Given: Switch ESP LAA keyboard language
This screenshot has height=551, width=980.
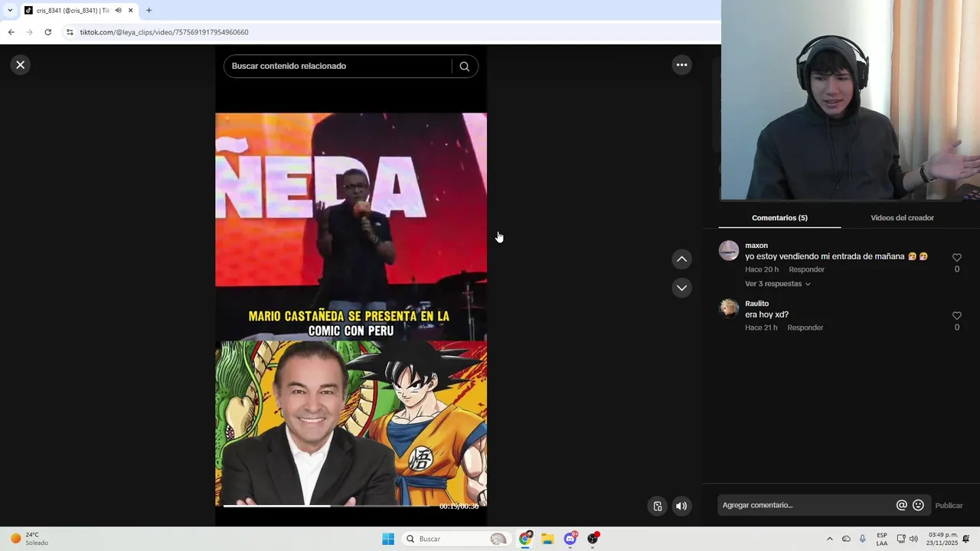Looking at the screenshot, I should click(882, 539).
